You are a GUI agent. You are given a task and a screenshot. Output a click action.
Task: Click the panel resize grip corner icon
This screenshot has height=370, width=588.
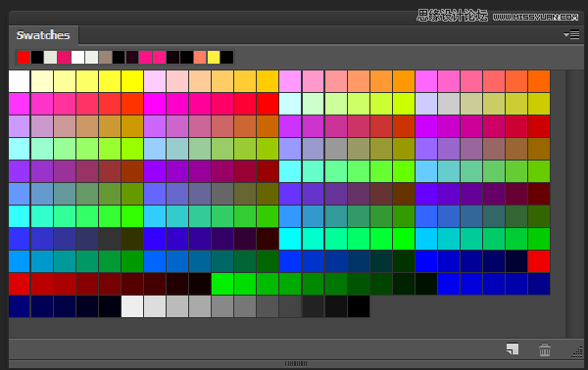click(x=577, y=351)
